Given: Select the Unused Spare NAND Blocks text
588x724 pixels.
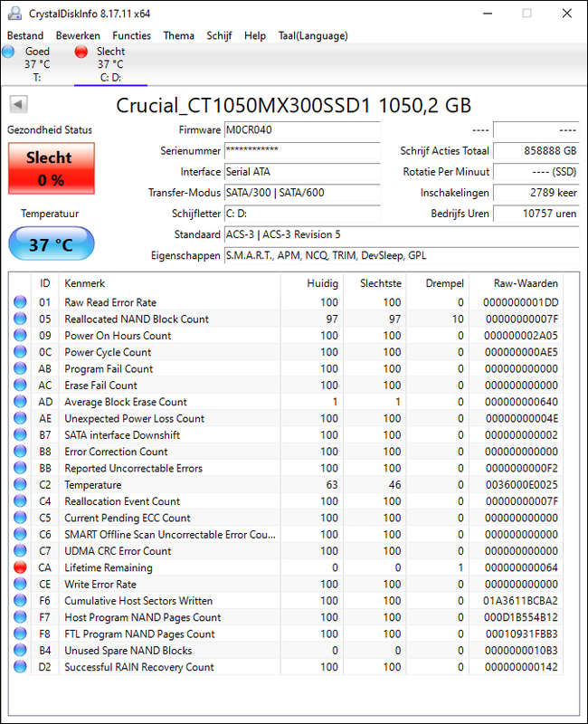Looking at the screenshot, I should (128, 651).
